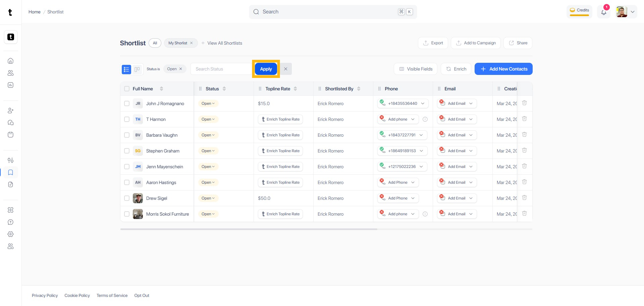Select the All shortlist tab
Screen dimensions: 644x306
pos(155,43)
